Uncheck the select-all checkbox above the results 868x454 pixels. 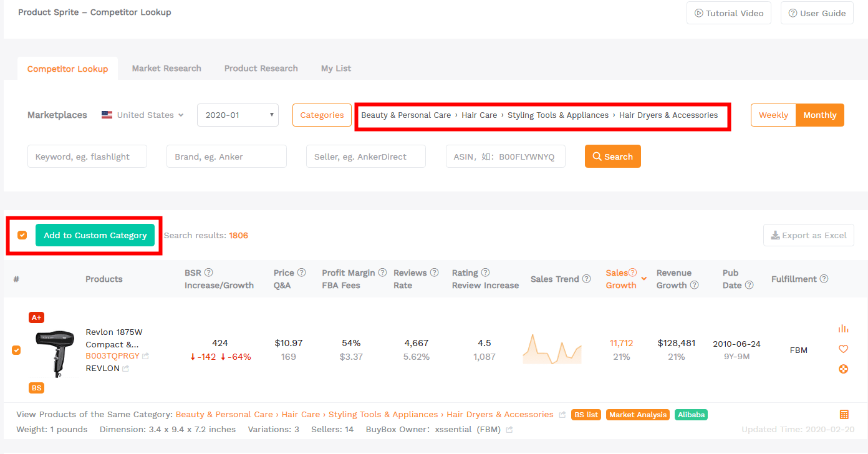click(x=22, y=235)
